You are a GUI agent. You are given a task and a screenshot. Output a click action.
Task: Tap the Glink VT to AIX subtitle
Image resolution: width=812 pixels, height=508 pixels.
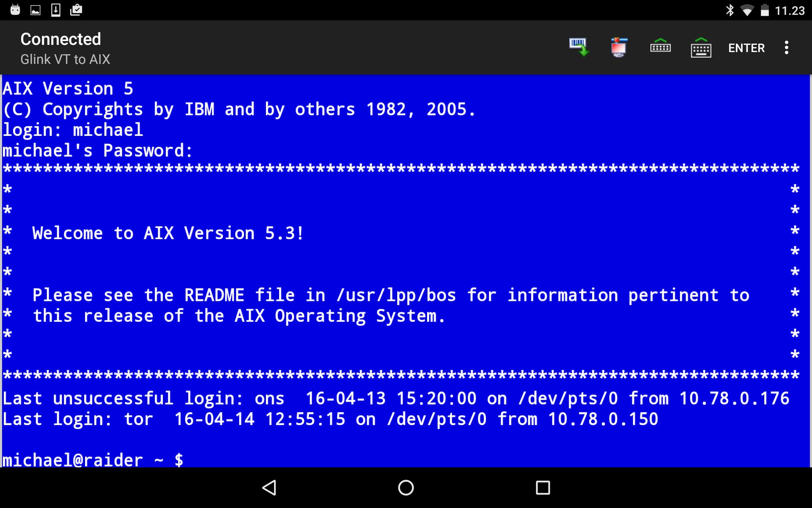65,59
